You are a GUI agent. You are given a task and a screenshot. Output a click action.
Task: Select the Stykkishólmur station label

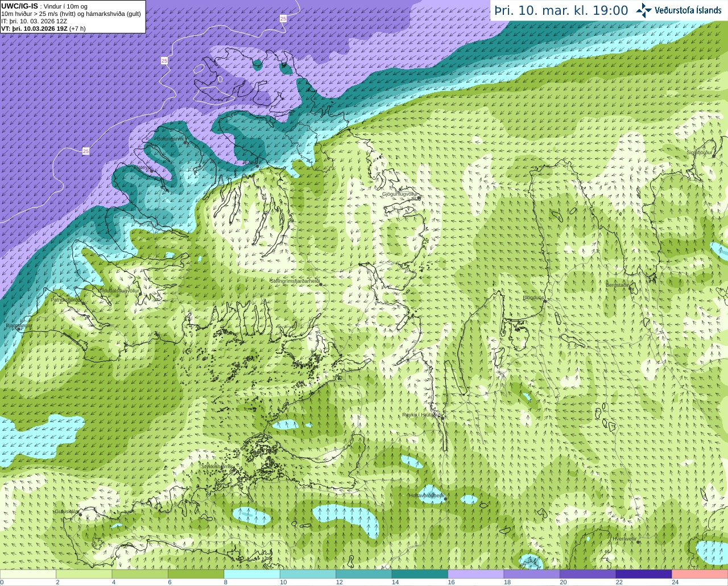(217, 467)
